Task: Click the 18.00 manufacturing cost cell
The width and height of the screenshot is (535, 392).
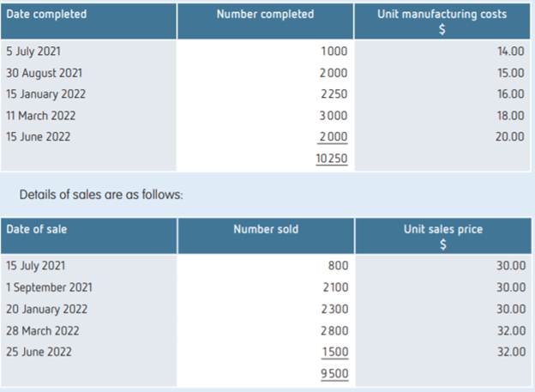Action: click(x=511, y=116)
